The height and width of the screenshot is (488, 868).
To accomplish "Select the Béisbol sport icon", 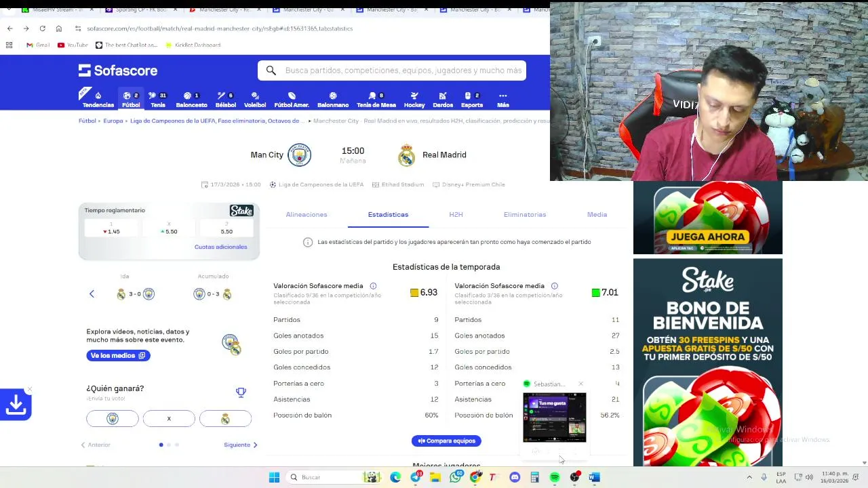I will point(226,100).
